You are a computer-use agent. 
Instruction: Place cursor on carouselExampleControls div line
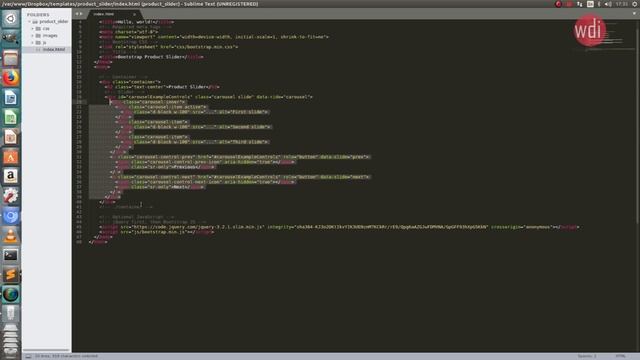click(x=209, y=97)
